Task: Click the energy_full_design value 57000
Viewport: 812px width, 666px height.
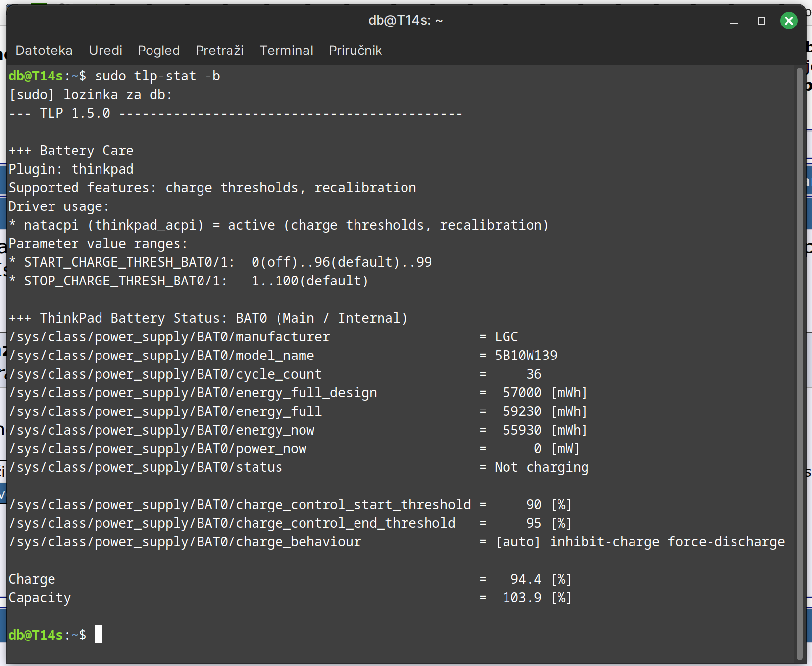Action: [522, 393]
